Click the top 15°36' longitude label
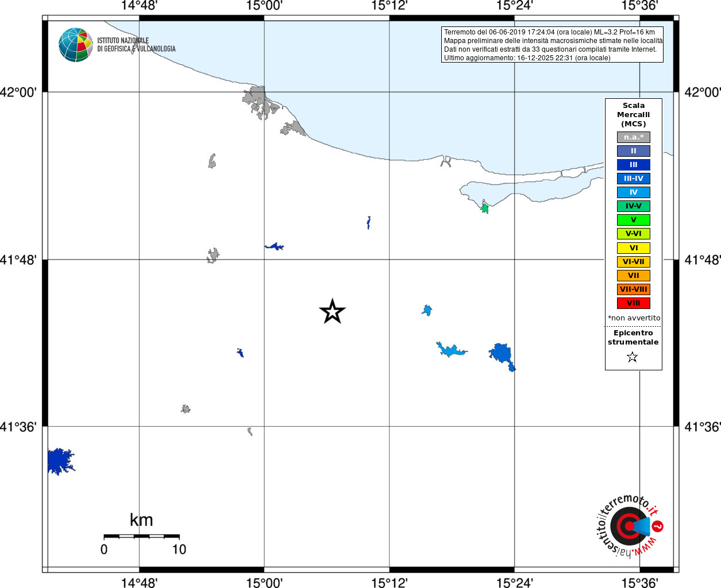Screen dimensions: 721x588 pos(639,6)
